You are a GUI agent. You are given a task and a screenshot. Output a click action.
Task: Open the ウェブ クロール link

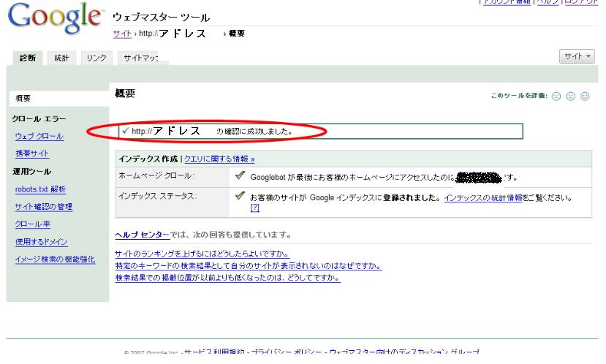point(39,137)
